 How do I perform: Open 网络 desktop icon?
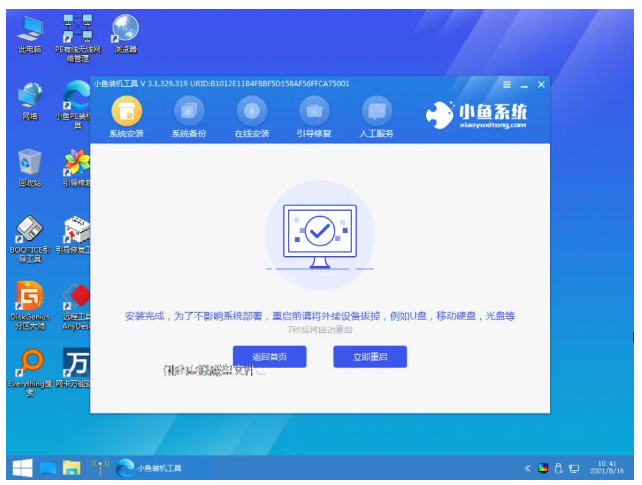tap(30, 102)
